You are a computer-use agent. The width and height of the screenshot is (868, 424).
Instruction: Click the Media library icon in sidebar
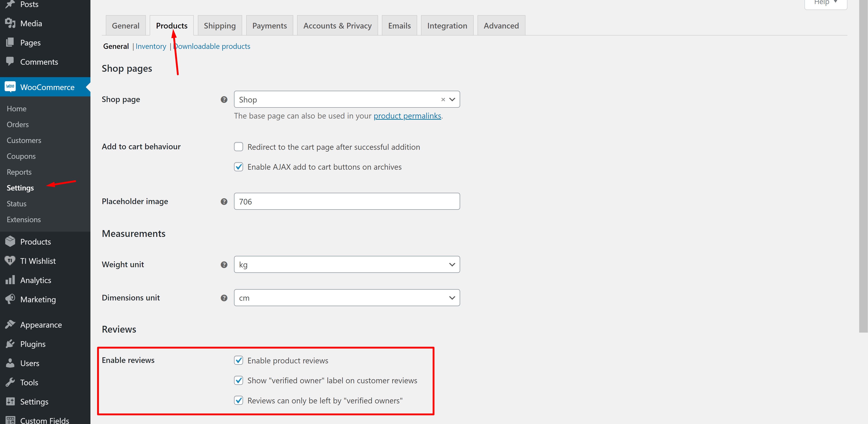[x=10, y=23]
